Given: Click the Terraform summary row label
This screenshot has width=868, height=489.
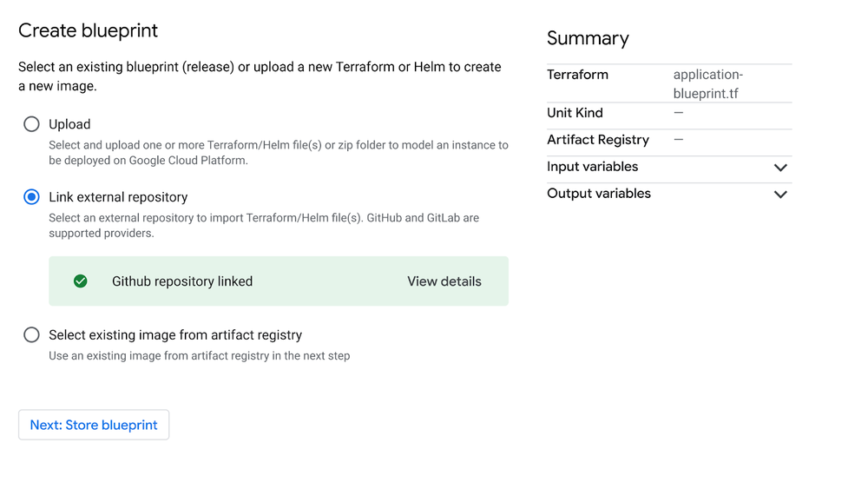Looking at the screenshot, I should coord(577,75).
